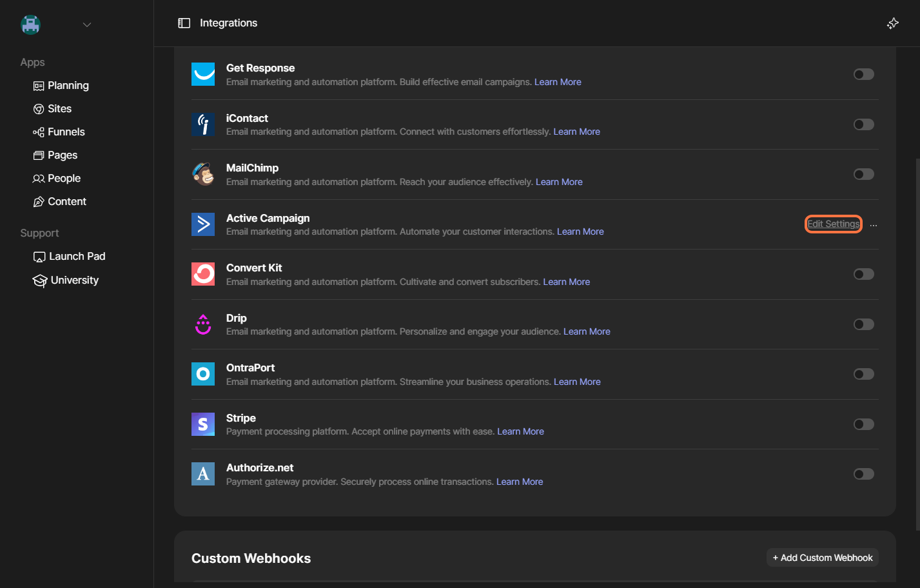Click Learn More for OntraPort
This screenshot has width=920, height=588.
(x=577, y=382)
